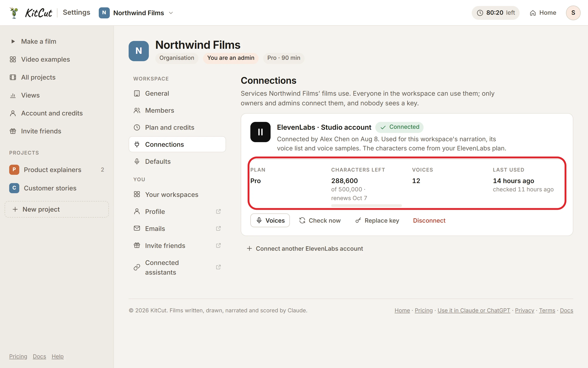
Task: Open the Voices button on the ElevenLabs card
Action: coord(270,221)
